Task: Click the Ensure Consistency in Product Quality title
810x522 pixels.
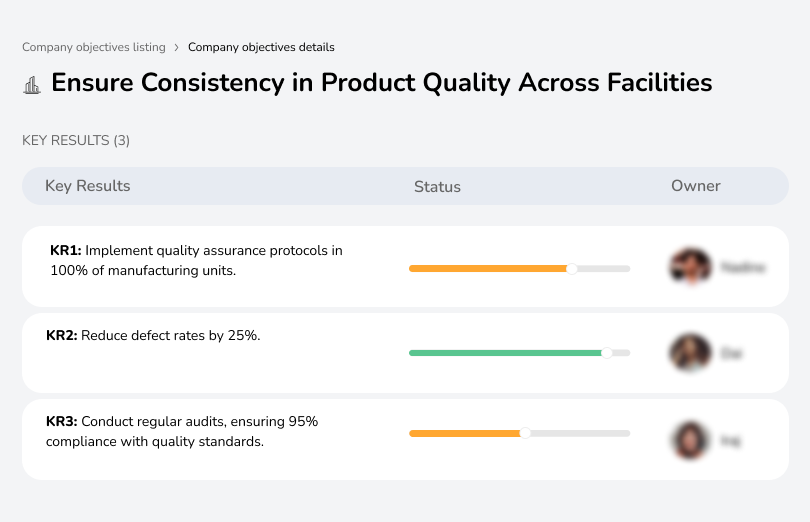Action: pos(381,83)
